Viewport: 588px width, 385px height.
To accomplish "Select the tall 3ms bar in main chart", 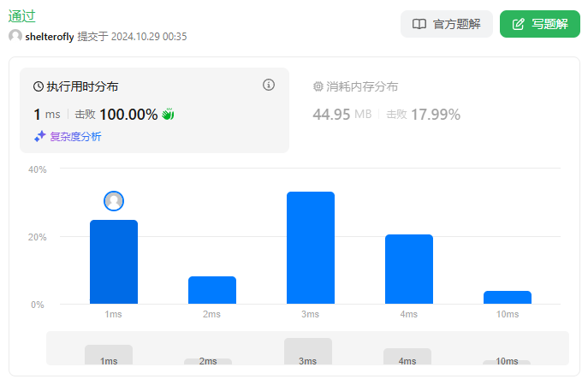I will click(311, 247).
